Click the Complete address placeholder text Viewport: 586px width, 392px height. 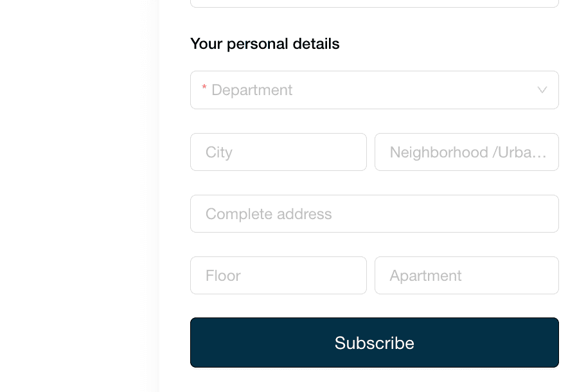pos(268,214)
